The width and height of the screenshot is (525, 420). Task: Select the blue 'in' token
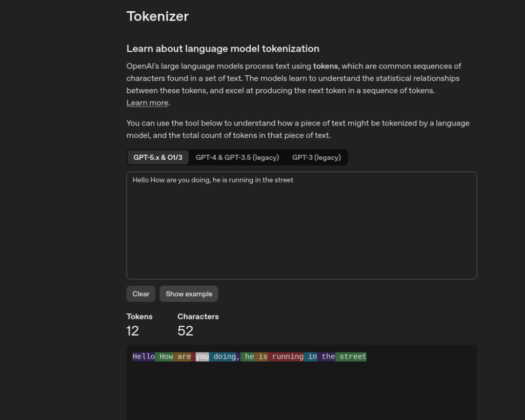(311, 356)
